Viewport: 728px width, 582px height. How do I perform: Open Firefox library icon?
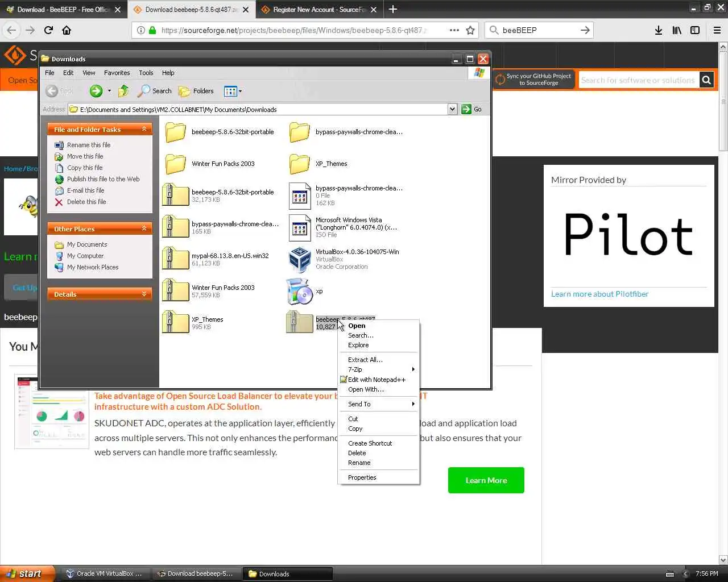tap(677, 30)
